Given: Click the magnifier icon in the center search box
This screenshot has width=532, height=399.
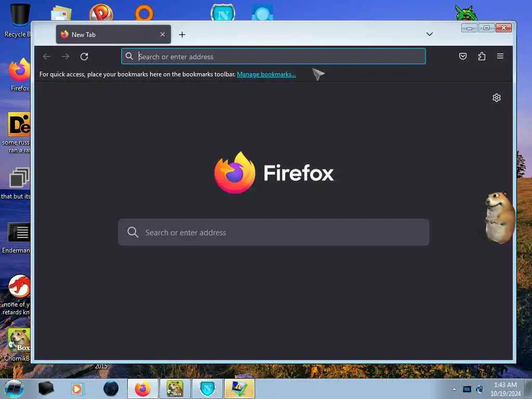Looking at the screenshot, I should (x=132, y=232).
